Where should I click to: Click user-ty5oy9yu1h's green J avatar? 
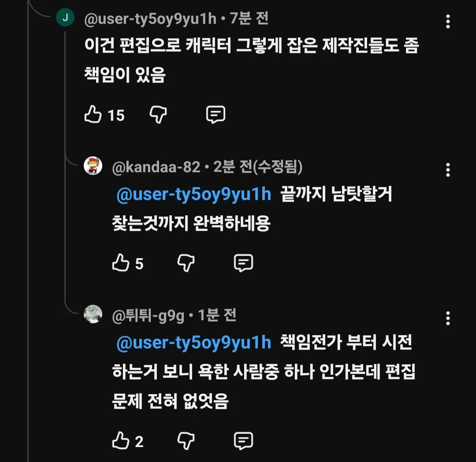(x=65, y=19)
